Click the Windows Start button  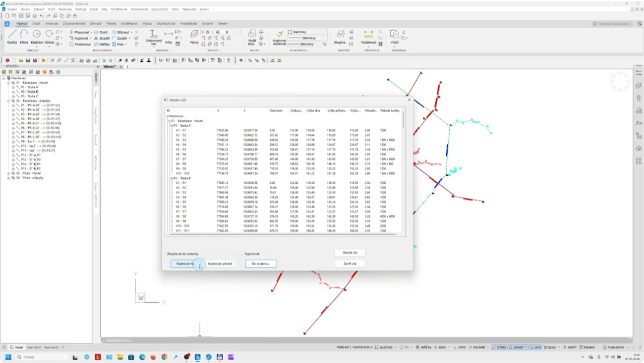8,357
